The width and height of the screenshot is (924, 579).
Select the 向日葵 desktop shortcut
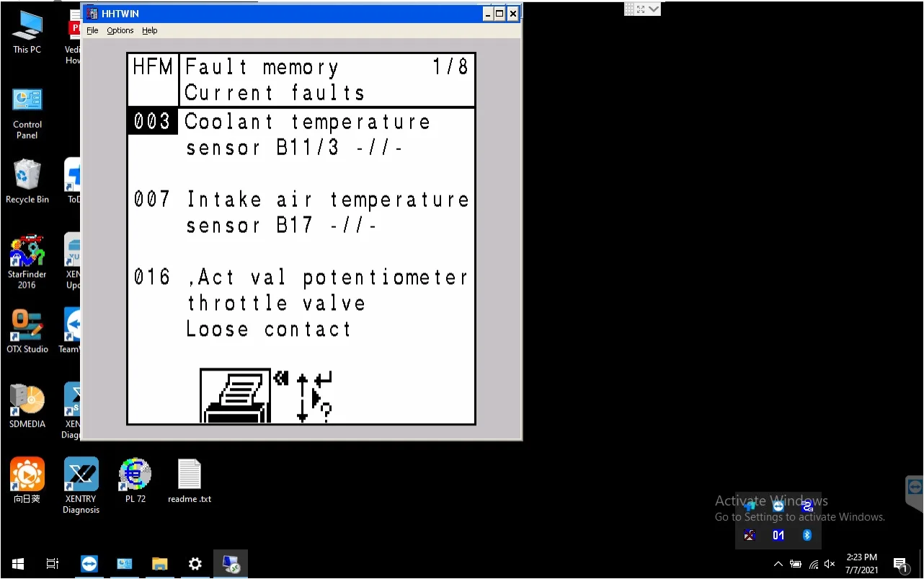(27, 481)
